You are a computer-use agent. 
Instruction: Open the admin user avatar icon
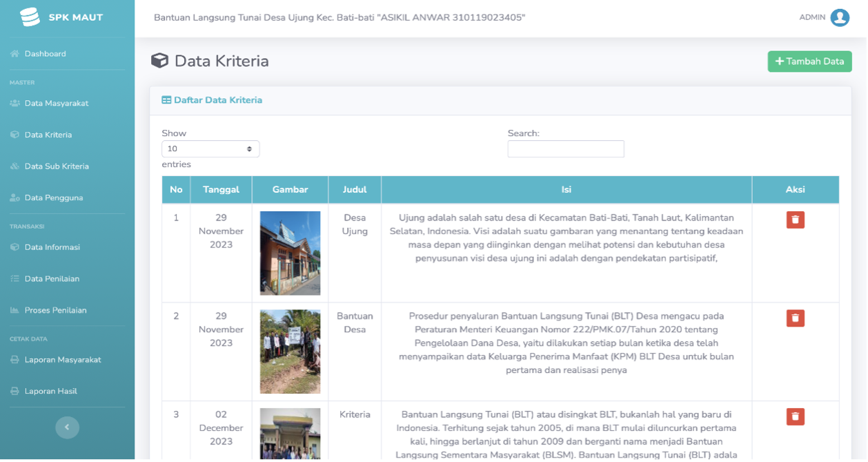tap(840, 17)
